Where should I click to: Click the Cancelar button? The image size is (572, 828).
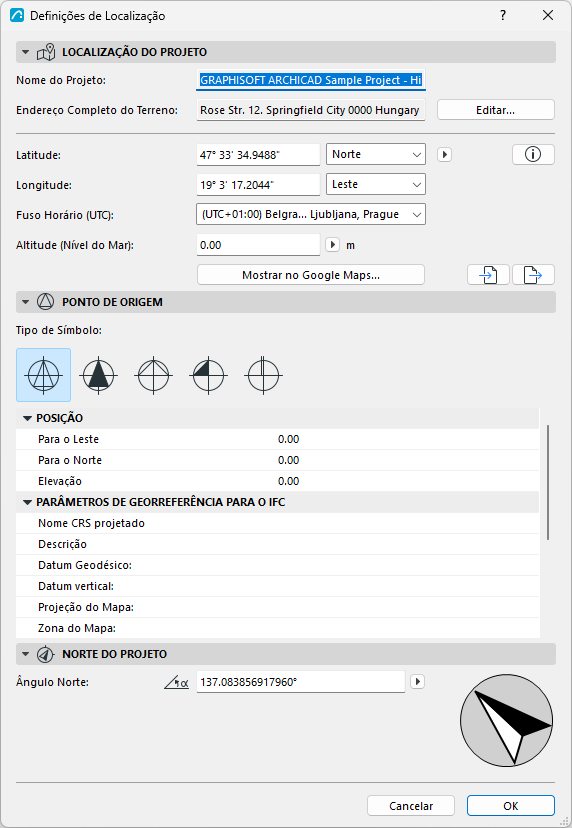pyautogui.click(x=411, y=806)
